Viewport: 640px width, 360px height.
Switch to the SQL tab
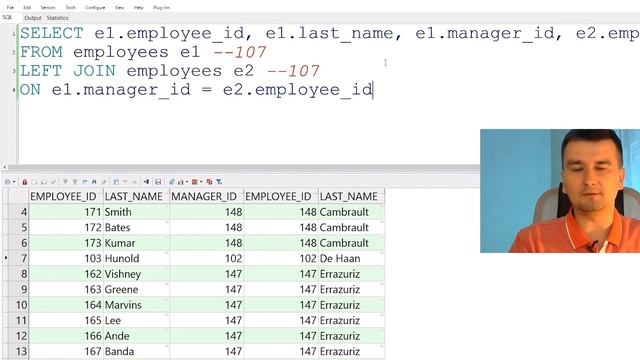point(7,18)
